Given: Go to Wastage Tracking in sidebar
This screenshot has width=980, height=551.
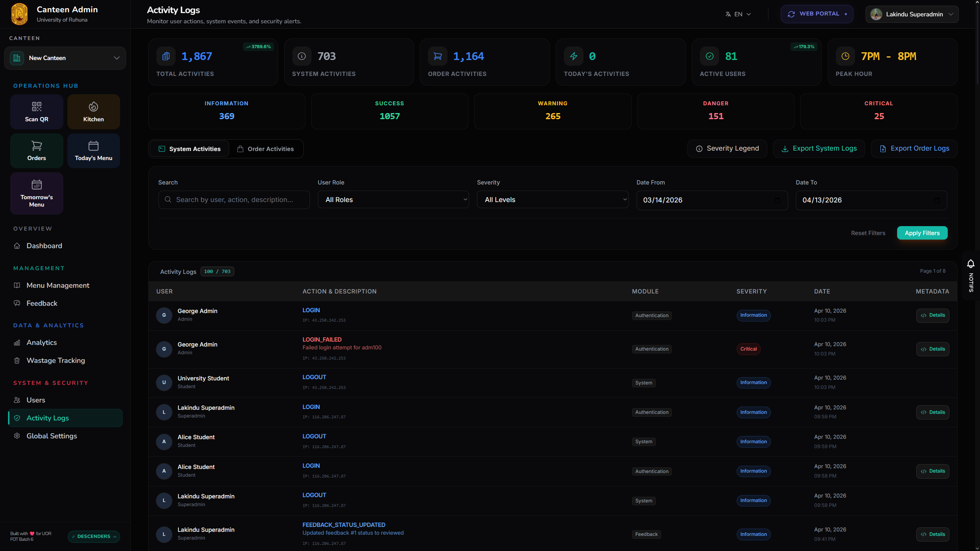Looking at the screenshot, I should coord(56,360).
